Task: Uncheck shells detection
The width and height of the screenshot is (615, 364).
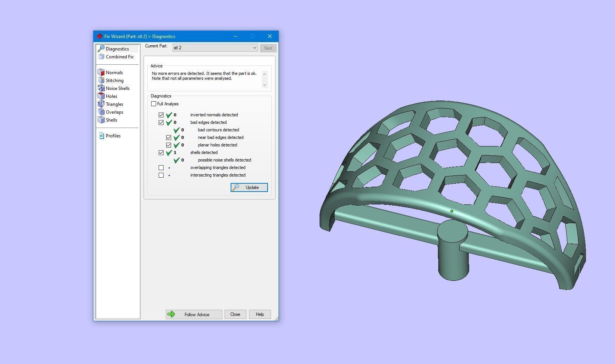Action: [161, 152]
